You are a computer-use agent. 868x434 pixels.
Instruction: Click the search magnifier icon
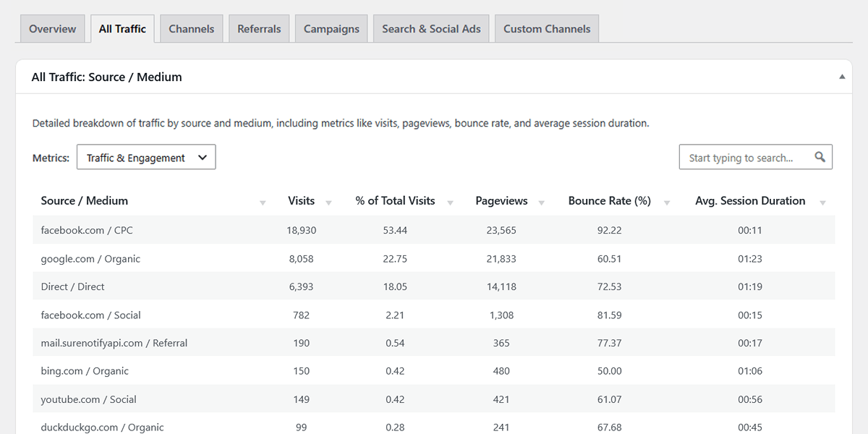tap(820, 157)
